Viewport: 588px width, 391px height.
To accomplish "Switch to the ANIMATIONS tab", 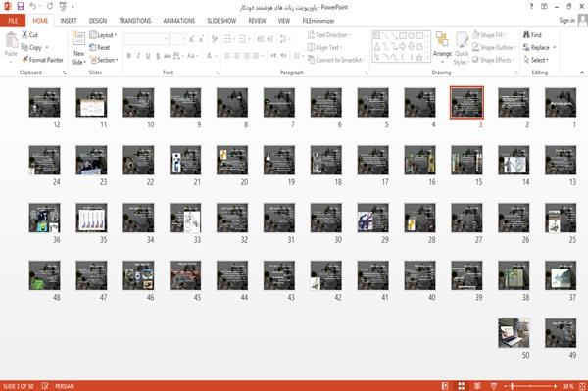I will [179, 21].
